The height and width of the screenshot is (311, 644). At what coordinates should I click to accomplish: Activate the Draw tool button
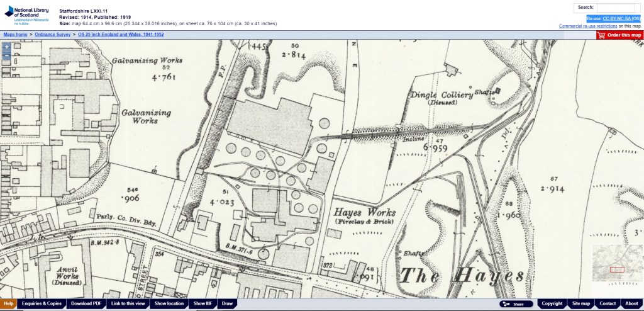(228, 303)
